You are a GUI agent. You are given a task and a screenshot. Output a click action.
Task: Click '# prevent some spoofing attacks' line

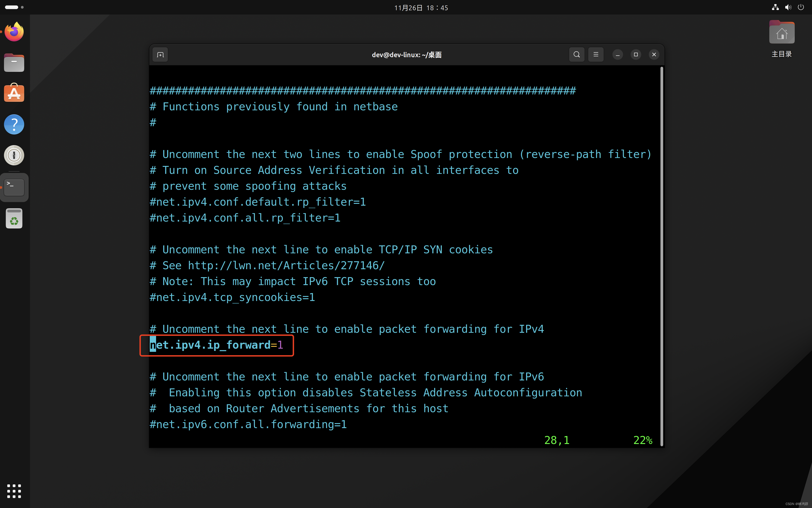click(x=248, y=186)
